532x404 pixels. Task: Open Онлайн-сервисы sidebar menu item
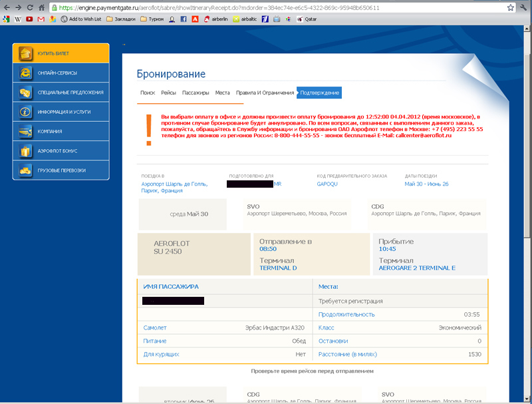point(61,73)
